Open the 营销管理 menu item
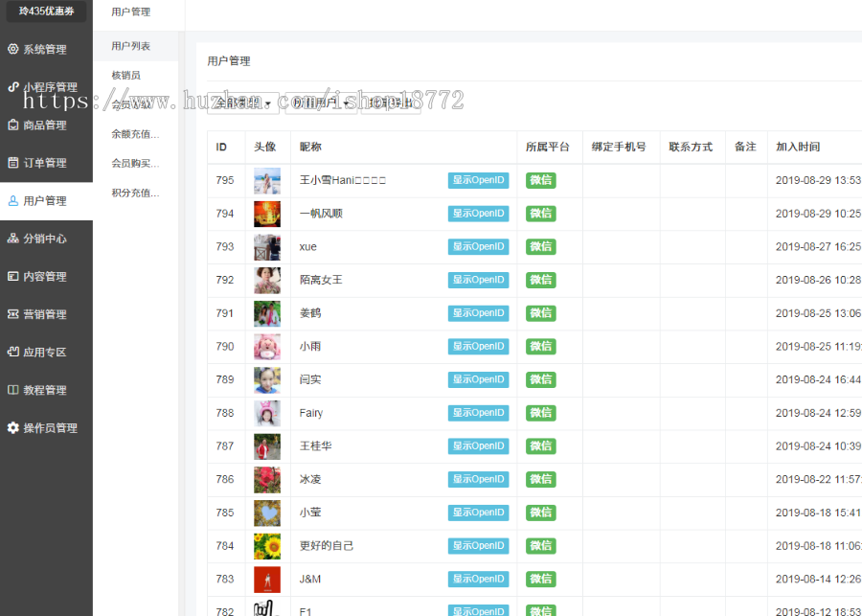This screenshot has width=862, height=616. point(46,314)
